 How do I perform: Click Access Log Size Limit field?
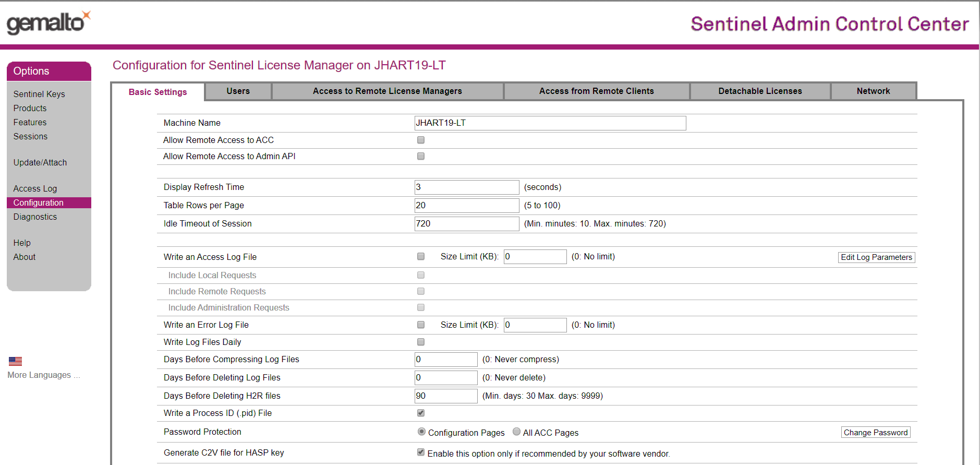tap(535, 257)
